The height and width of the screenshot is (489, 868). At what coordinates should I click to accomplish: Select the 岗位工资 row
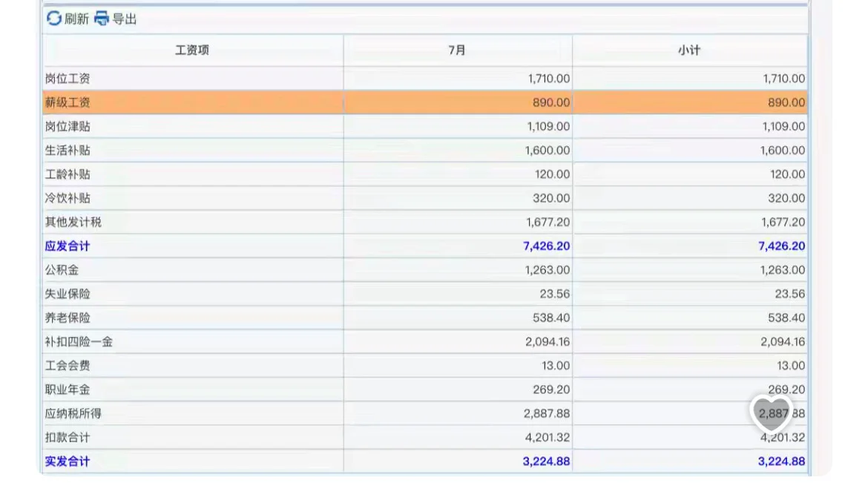click(x=68, y=79)
